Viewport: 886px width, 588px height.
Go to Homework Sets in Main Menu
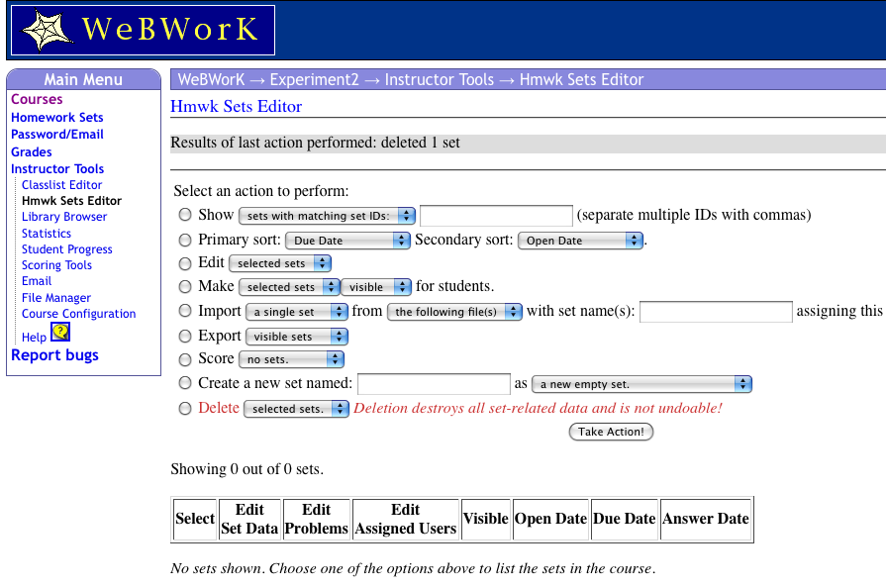pyautogui.click(x=57, y=118)
